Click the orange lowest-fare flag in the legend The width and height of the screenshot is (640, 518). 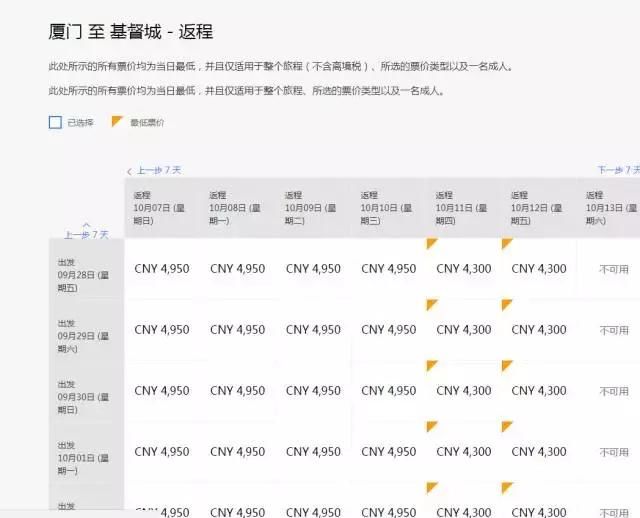pyautogui.click(x=117, y=122)
